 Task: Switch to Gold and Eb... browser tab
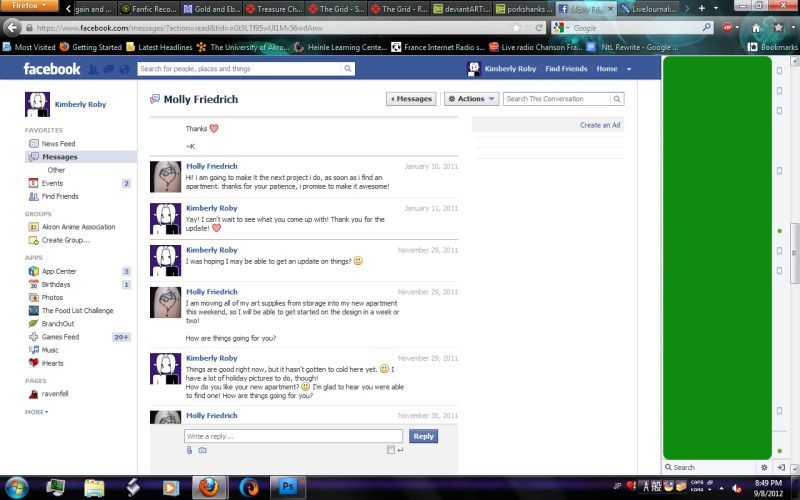[x=211, y=9]
